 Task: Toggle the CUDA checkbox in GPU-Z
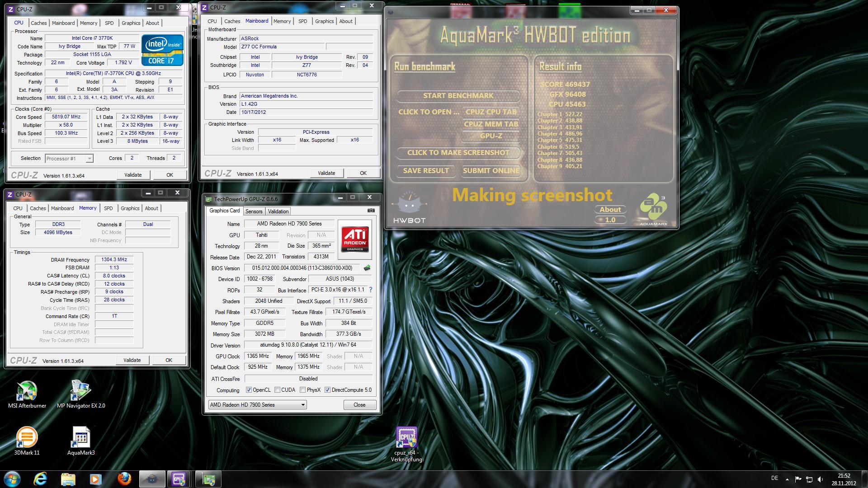(277, 390)
